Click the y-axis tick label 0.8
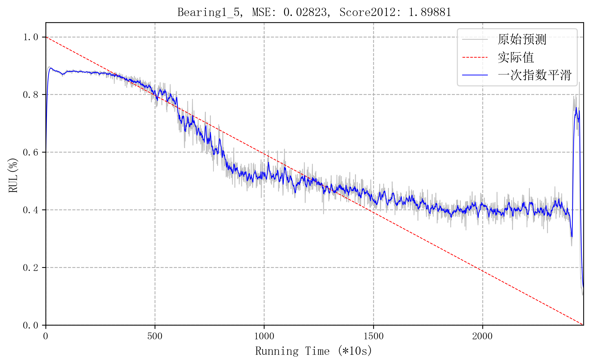The width and height of the screenshot is (591, 364). click(x=30, y=95)
